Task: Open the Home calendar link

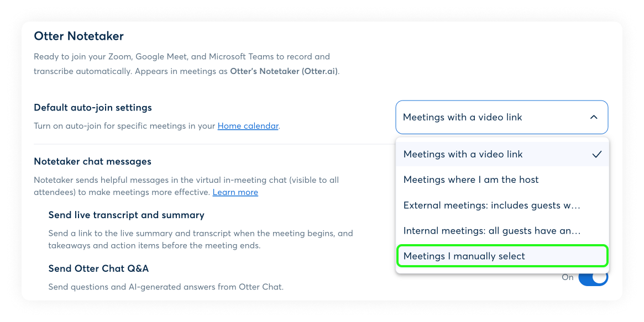Action: tap(248, 126)
